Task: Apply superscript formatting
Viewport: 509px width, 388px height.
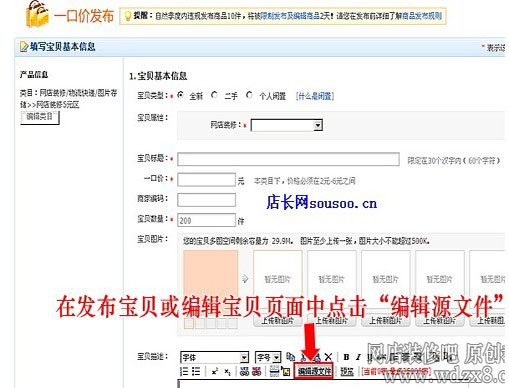Action: point(215,371)
